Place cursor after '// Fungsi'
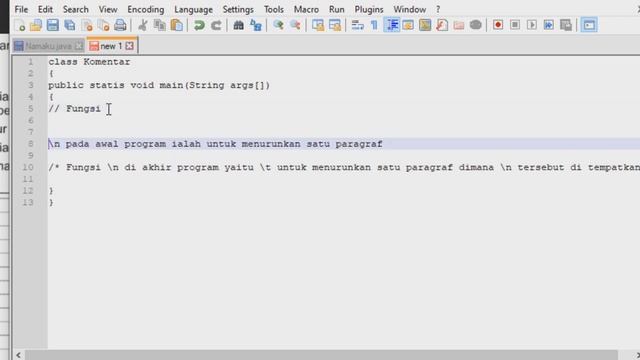 pyautogui.click(x=101, y=109)
